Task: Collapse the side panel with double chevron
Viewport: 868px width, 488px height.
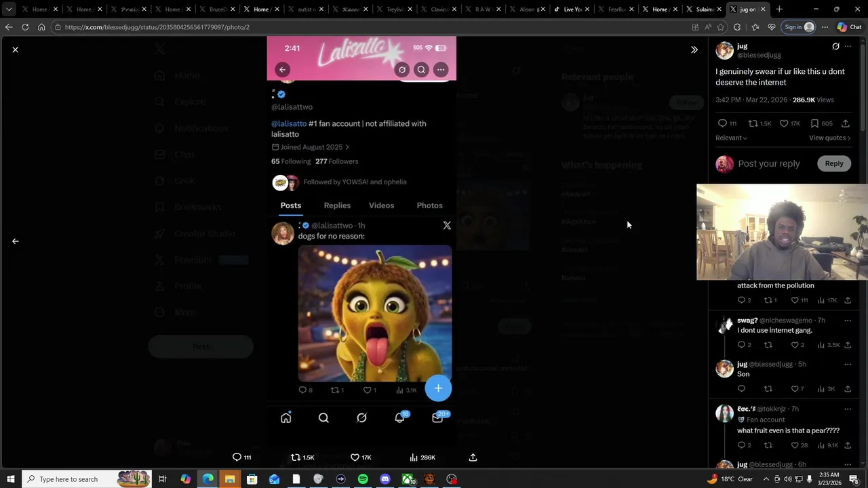Action: (694, 49)
